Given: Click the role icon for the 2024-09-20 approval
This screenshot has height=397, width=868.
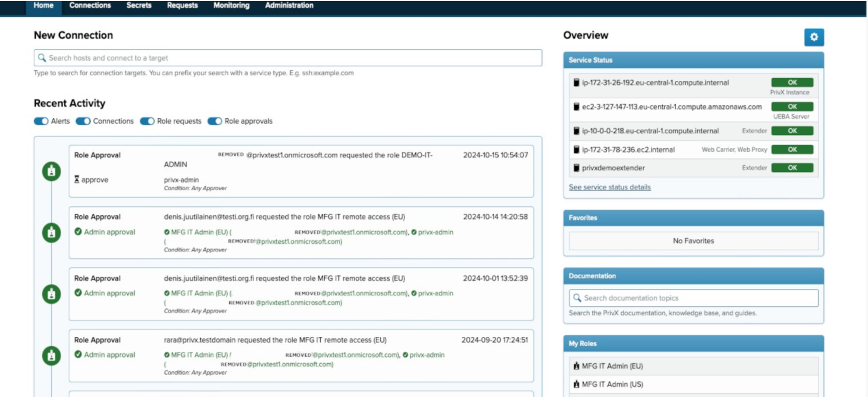Looking at the screenshot, I should 51,356.
